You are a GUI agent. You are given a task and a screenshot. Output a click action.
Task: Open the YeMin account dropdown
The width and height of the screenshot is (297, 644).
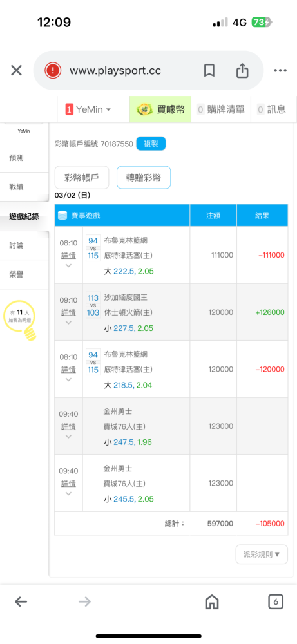[88, 109]
